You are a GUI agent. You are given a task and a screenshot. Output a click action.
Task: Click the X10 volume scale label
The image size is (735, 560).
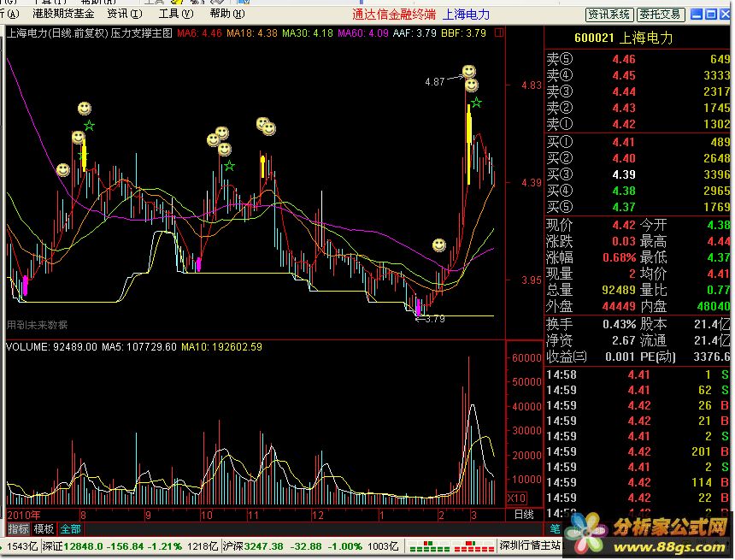pyautogui.click(x=516, y=498)
